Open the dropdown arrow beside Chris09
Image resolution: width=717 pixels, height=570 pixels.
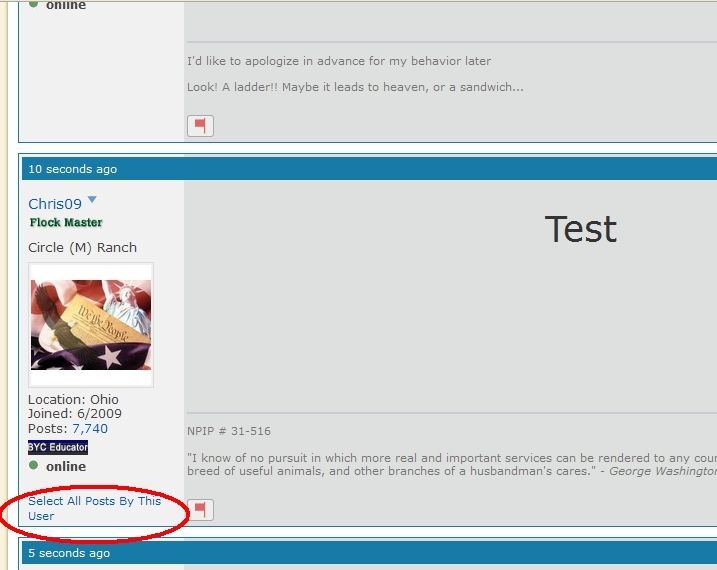coord(92,201)
